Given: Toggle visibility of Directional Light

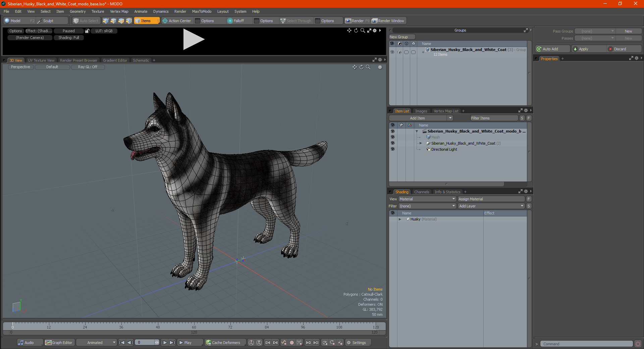Looking at the screenshot, I should click(392, 149).
